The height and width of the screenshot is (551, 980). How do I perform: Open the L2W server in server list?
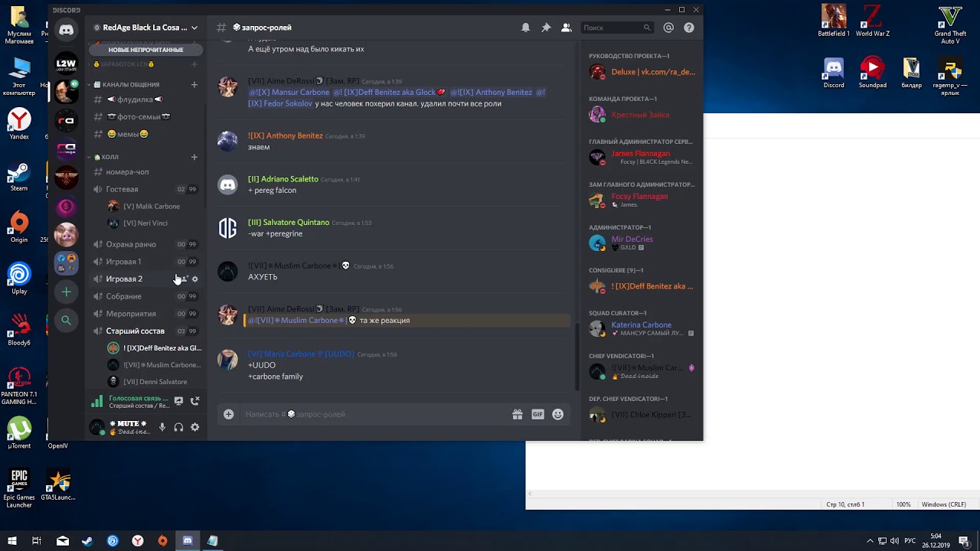[x=67, y=64]
